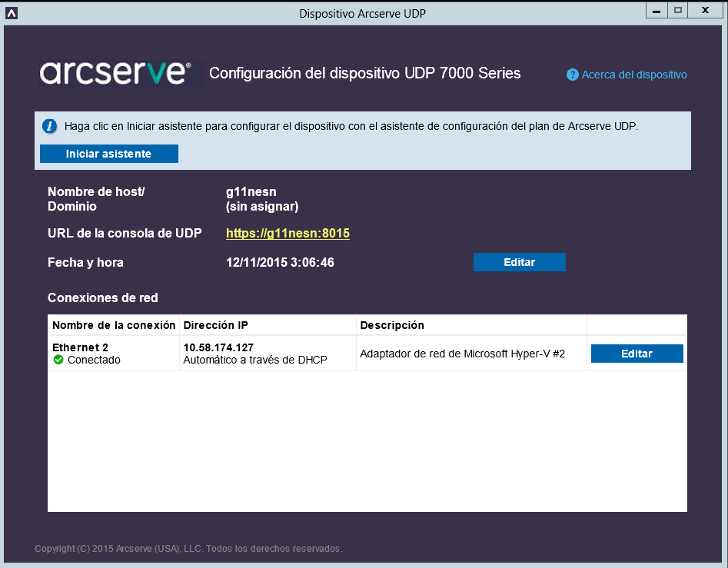Viewport: 728px width, 568px height.
Task: Close the Dispositivo Arcserve UDP window
Action: [705, 10]
